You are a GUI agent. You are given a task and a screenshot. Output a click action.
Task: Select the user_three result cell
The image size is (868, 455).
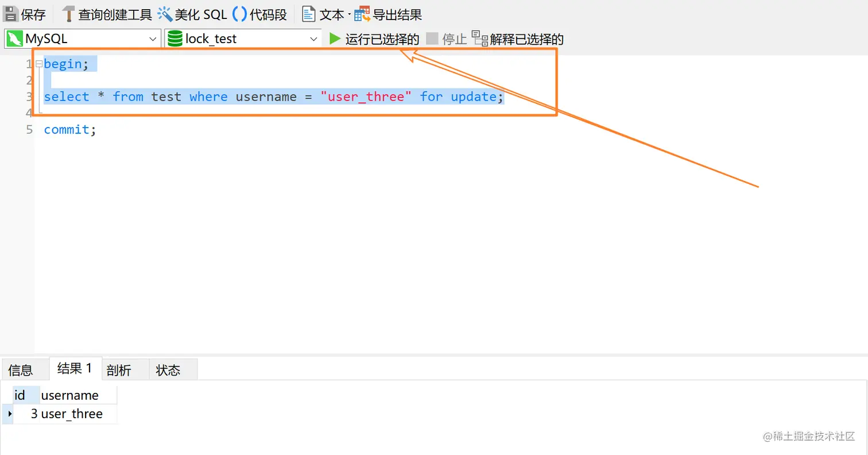point(78,414)
